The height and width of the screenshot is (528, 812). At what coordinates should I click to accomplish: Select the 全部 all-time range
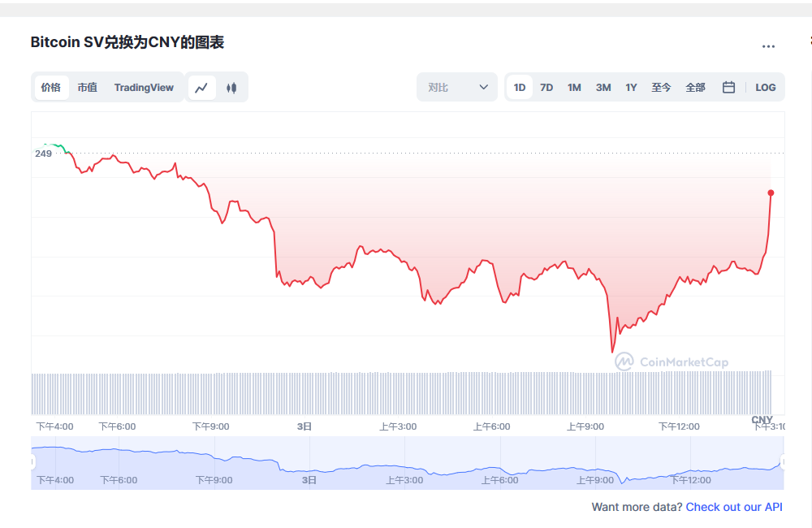pyautogui.click(x=696, y=88)
